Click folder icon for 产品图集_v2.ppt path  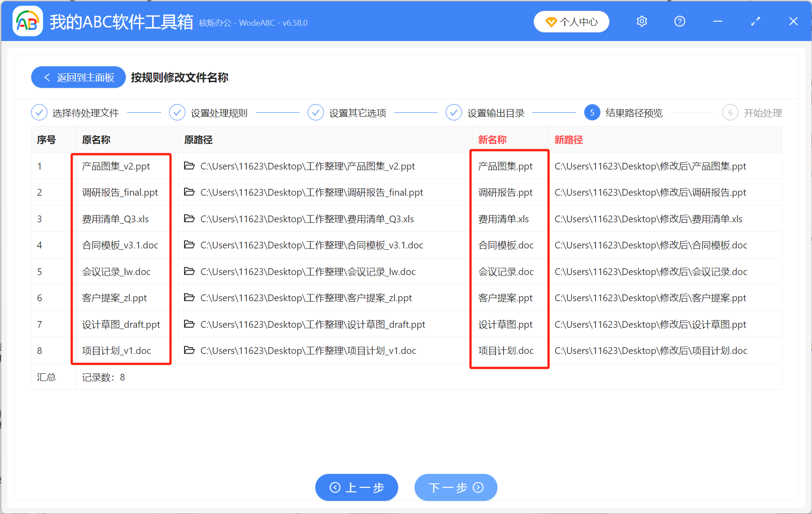(189, 166)
